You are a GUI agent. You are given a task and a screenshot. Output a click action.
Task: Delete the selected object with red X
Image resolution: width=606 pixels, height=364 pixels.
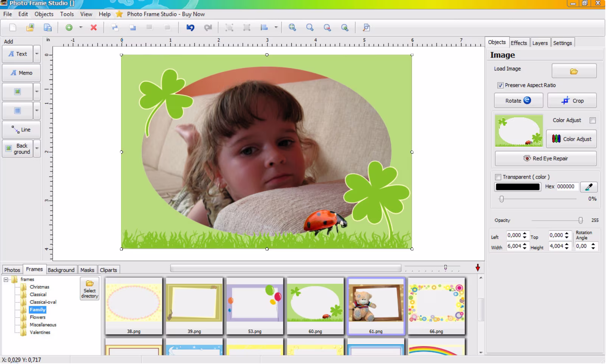point(94,28)
